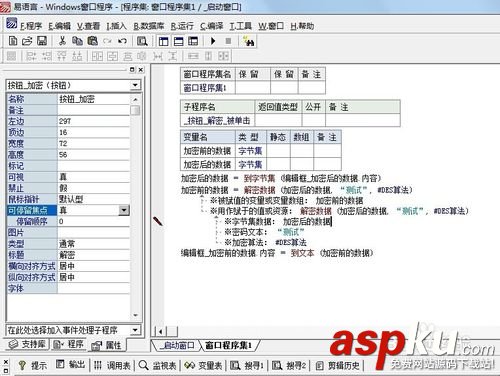The width and height of the screenshot is (500, 376).
Task: Click the float button under the bottom panel x
Action: pyautogui.click(x=6, y=370)
